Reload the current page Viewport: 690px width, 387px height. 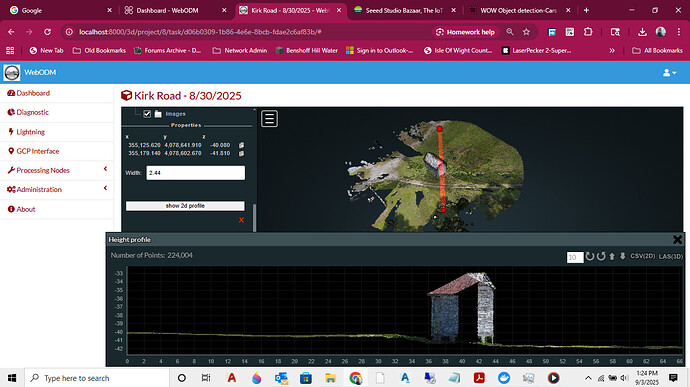pos(47,32)
